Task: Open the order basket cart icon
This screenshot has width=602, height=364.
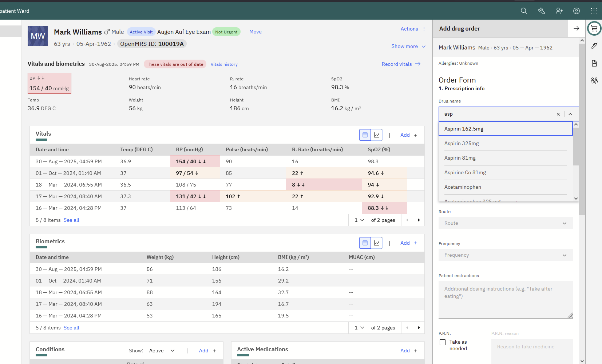Action: [594, 28]
